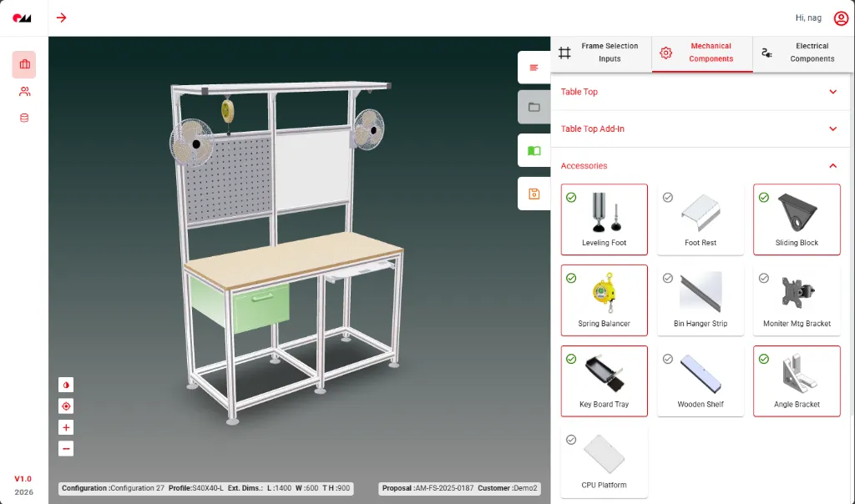Select the Wooden Shelf accessory
The image size is (855, 504).
click(700, 381)
